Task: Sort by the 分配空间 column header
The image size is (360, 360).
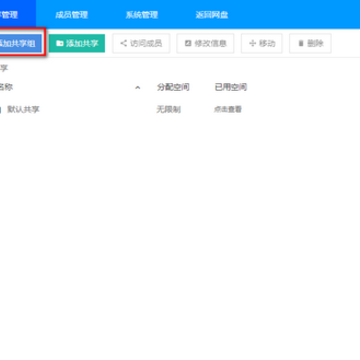Action: tap(173, 87)
